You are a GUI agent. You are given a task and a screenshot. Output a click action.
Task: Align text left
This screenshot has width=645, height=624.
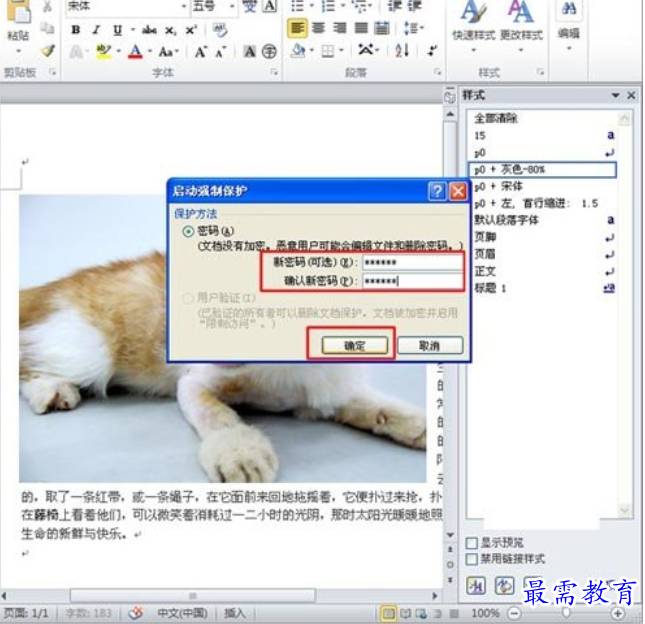pos(297,28)
